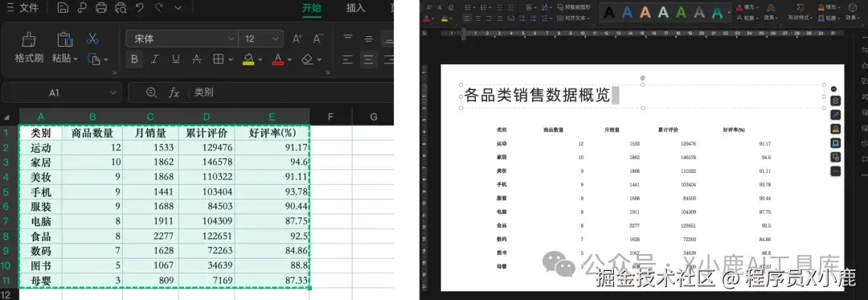This screenshot has height=300, width=868.
Task: Click the 好评率(%) header cell
Action: (272, 133)
